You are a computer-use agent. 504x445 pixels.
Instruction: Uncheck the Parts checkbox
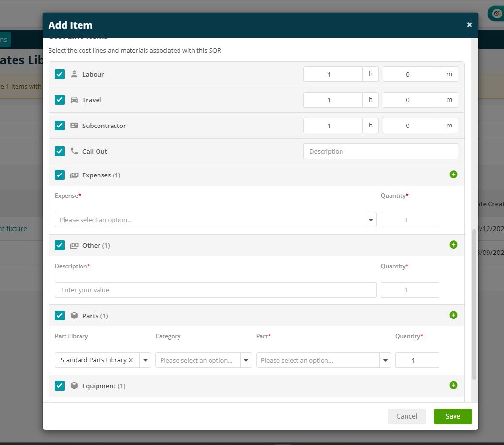click(x=60, y=316)
